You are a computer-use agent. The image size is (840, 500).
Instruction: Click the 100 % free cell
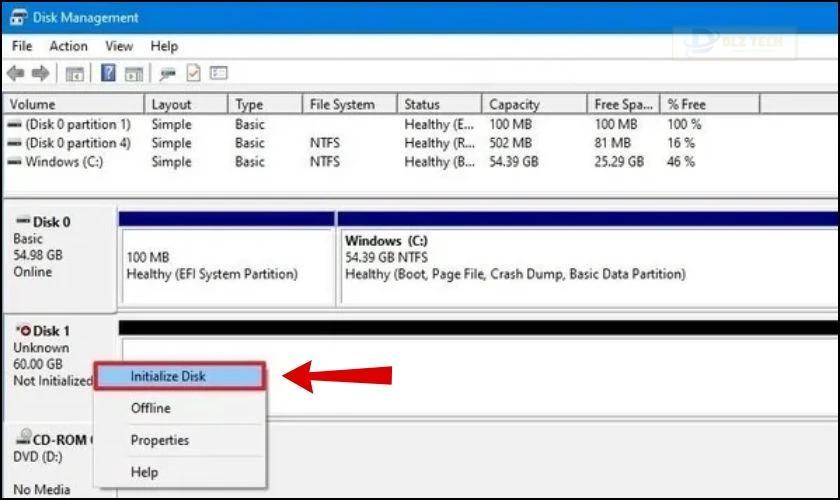coord(684,124)
